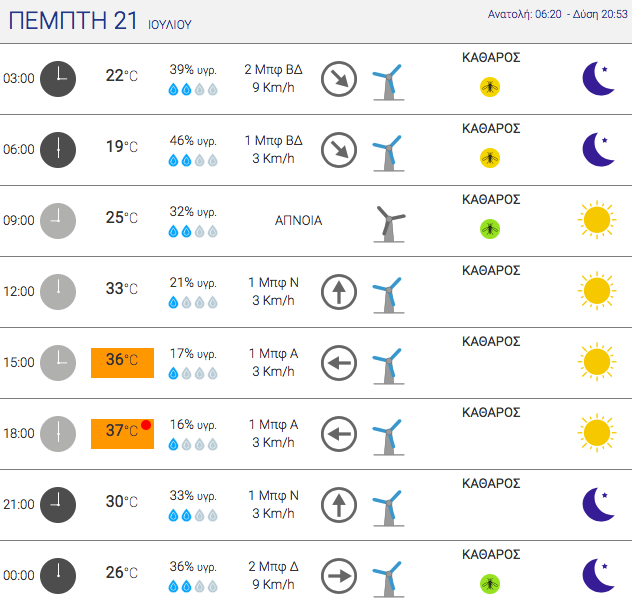Image resolution: width=632 pixels, height=609 pixels.
Task: Click the humidity droplets at 18:00
Action: (193, 445)
